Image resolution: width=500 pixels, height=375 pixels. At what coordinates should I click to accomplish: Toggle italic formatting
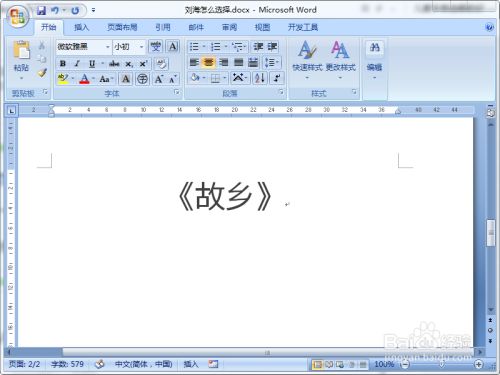click(x=77, y=63)
